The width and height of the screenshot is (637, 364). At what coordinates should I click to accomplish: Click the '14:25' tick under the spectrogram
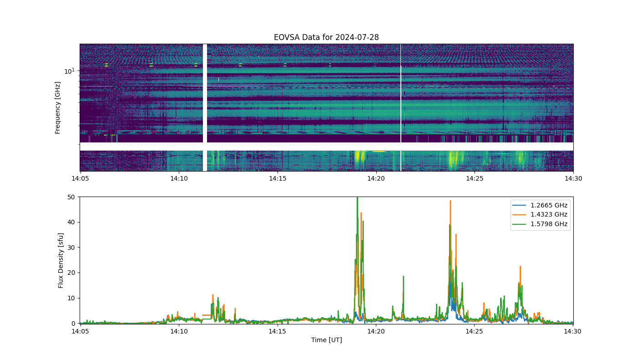tap(474, 179)
